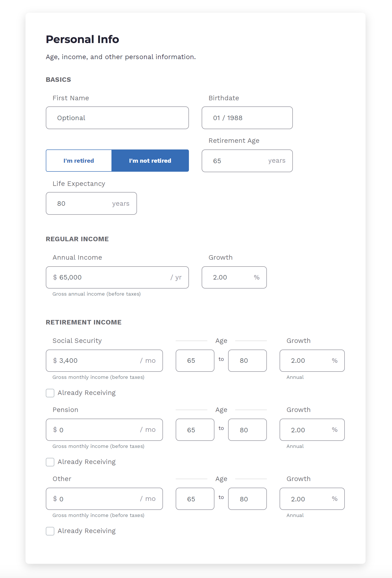The height and width of the screenshot is (578, 392).
Task: Click the Growth field for Other income
Action: coord(312,499)
